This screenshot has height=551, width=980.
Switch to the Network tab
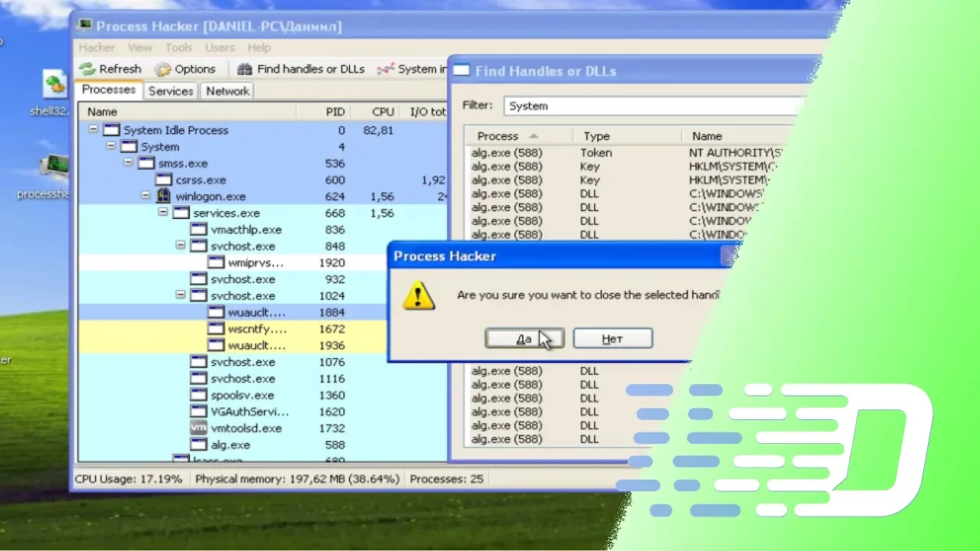[227, 91]
